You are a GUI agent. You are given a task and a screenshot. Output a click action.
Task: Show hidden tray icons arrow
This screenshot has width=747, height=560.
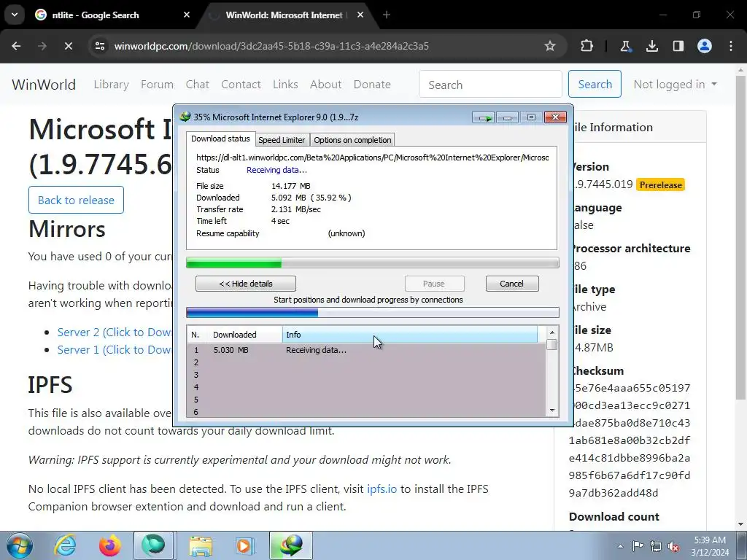(x=620, y=546)
